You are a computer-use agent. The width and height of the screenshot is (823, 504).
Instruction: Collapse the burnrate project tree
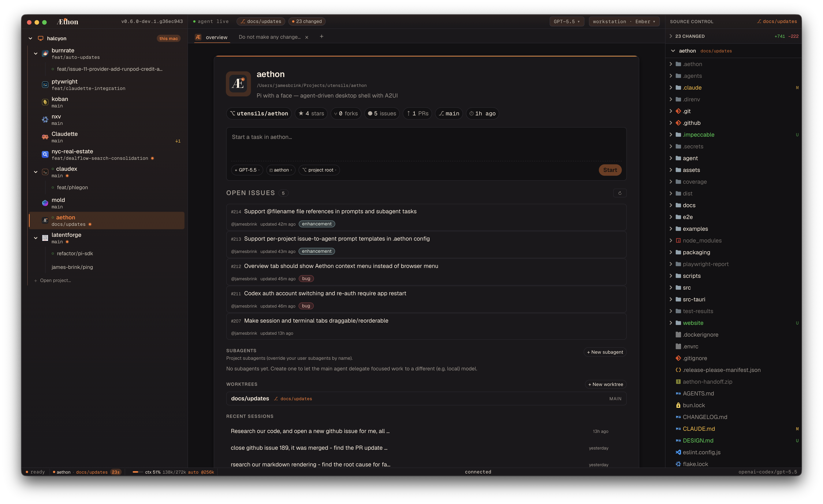pyautogui.click(x=36, y=54)
